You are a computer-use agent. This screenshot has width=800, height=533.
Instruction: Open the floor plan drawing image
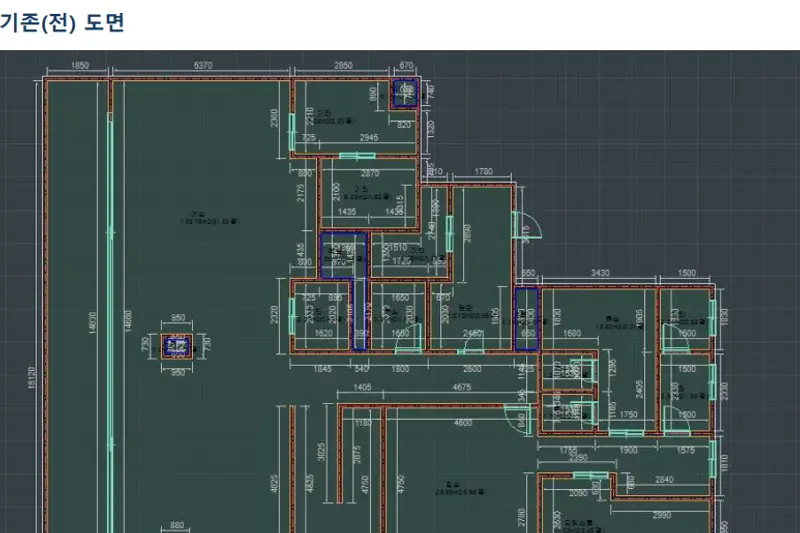400,292
